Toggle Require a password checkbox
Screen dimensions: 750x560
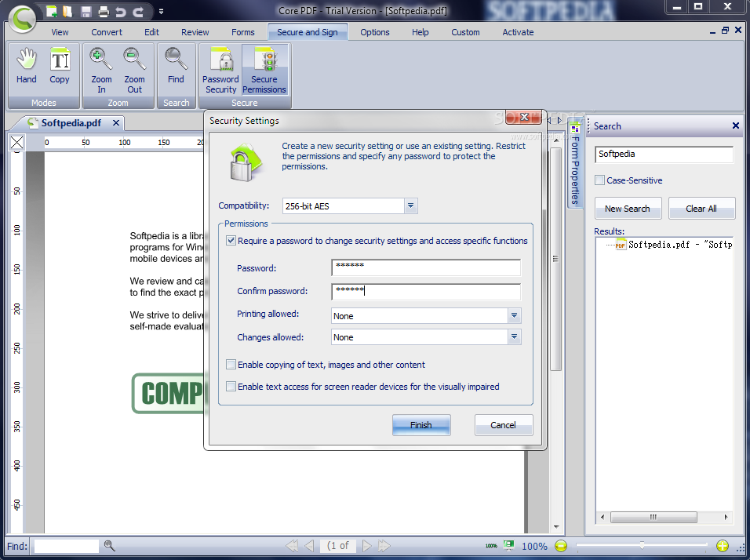pyautogui.click(x=231, y=241)
